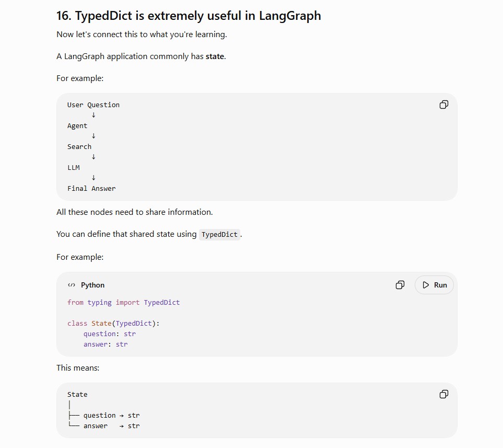Click 'User Question' in the flow diagram
Image resolution: width=503 pixels, height=448 pixels.
pyautogui.click(x=93, y=105)
